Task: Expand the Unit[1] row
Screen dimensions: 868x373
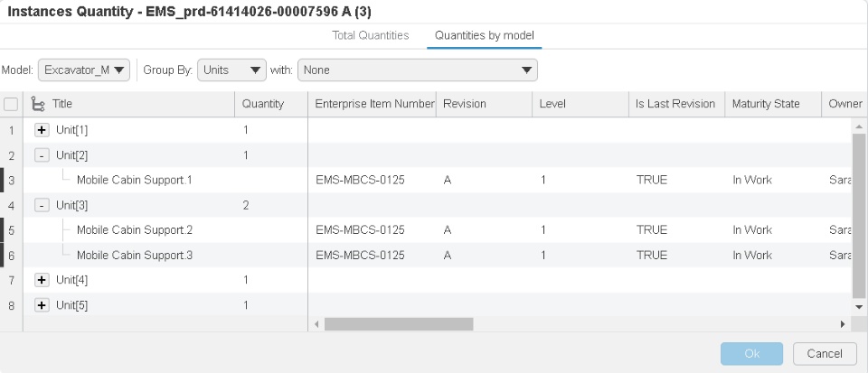Action: pyautogui.click(x=42, y=130)
